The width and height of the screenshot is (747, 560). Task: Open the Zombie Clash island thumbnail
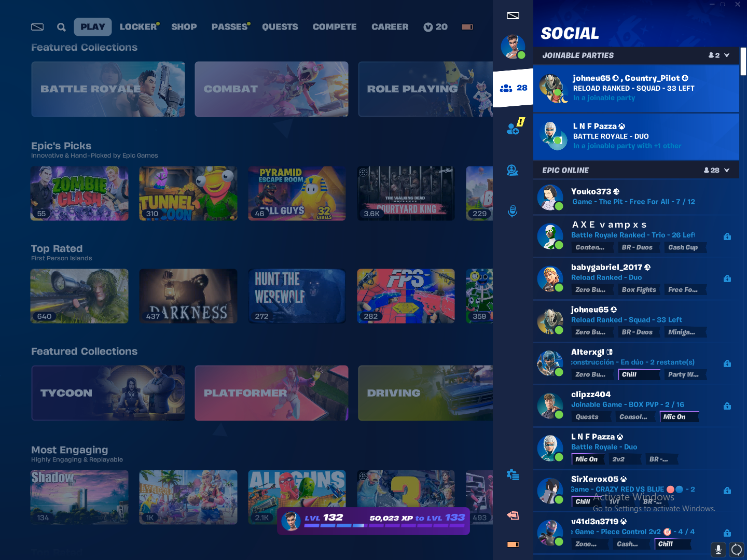pyautogui.click(x=79, y=193)
